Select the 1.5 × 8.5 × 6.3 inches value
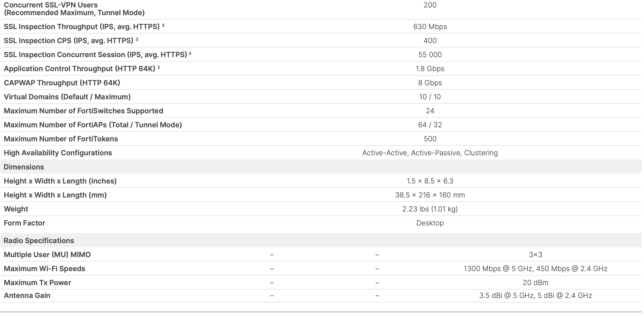Image resolution: width=644 pixels, height=316 pixels. tap(430, 181)
